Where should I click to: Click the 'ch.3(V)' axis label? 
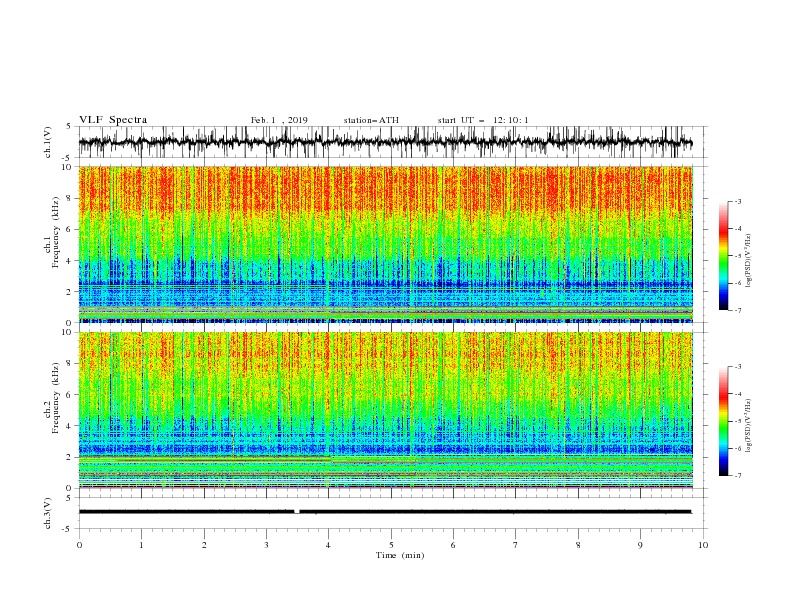[x=48, y=513]
